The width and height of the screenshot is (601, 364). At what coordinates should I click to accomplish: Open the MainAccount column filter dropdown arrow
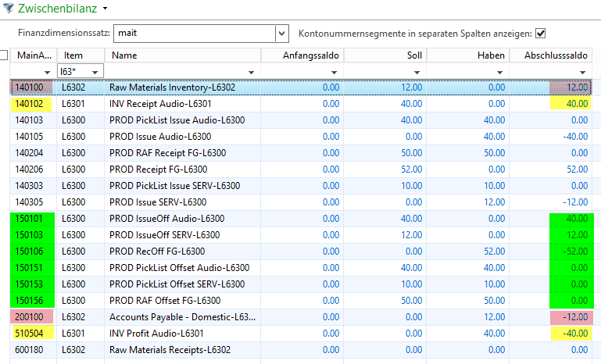(x=47, y=72)
